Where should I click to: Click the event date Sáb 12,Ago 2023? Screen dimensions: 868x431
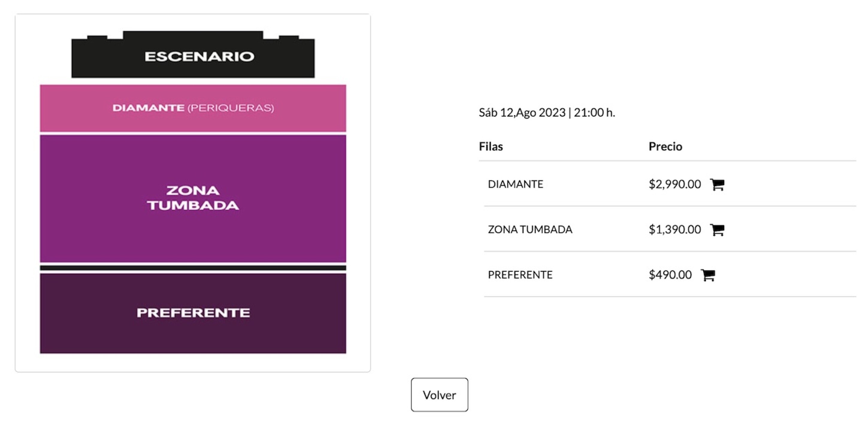[x=522, y=113]
